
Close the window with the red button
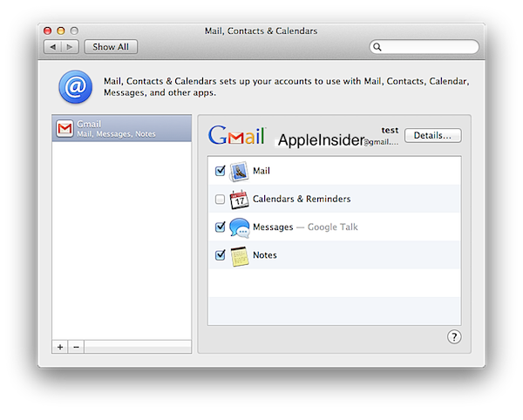tap(48, 30)
